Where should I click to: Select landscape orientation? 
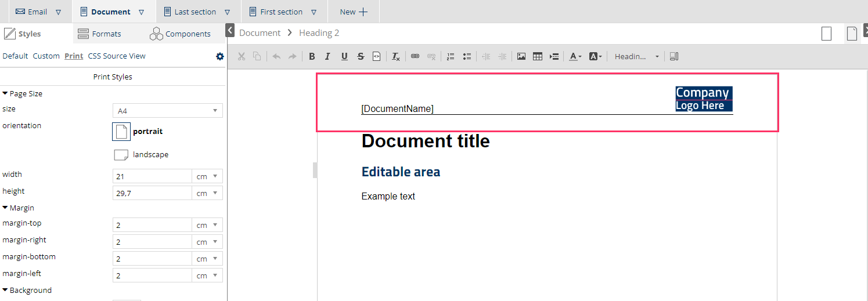pyautogui.click(x=121, y=155)
